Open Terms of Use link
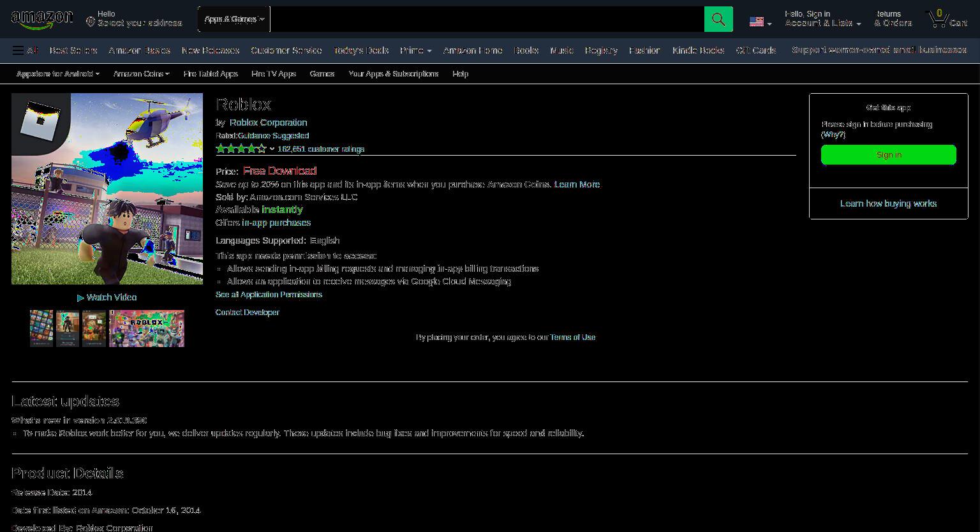This screenshot has width=980, height=532. coord(573,337)
